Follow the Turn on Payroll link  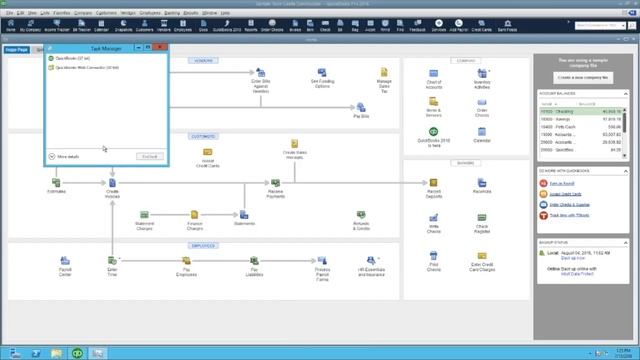(x=562, y=184)
